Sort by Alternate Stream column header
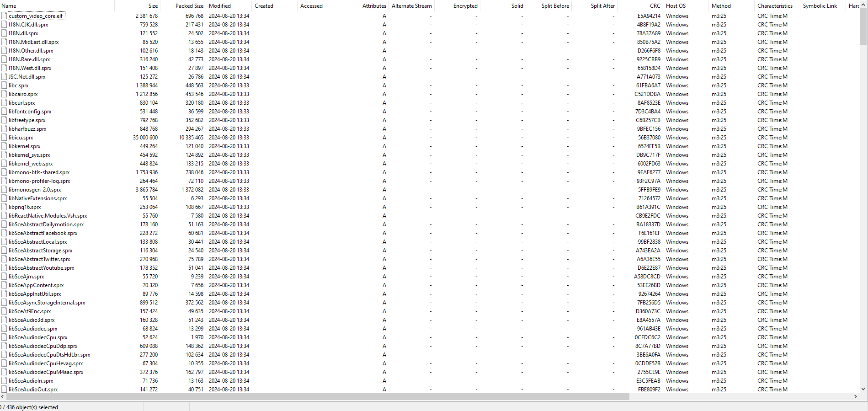 [411, 6]
